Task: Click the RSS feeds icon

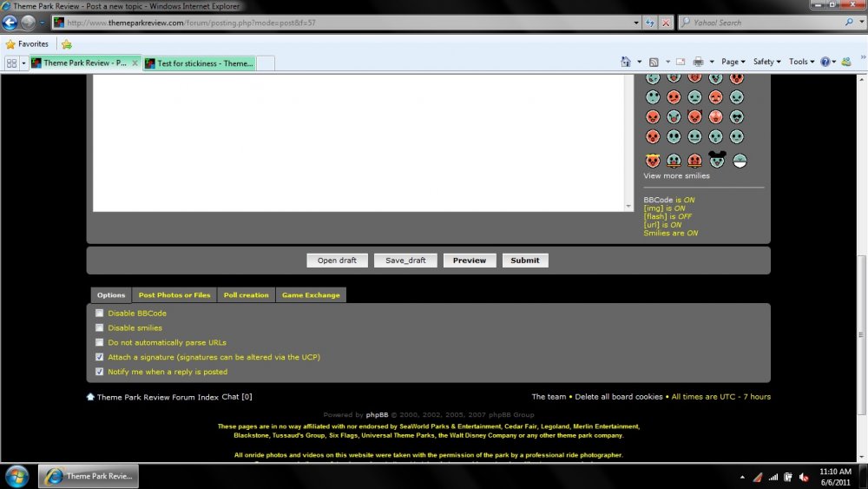Action: tap(654, 62)
